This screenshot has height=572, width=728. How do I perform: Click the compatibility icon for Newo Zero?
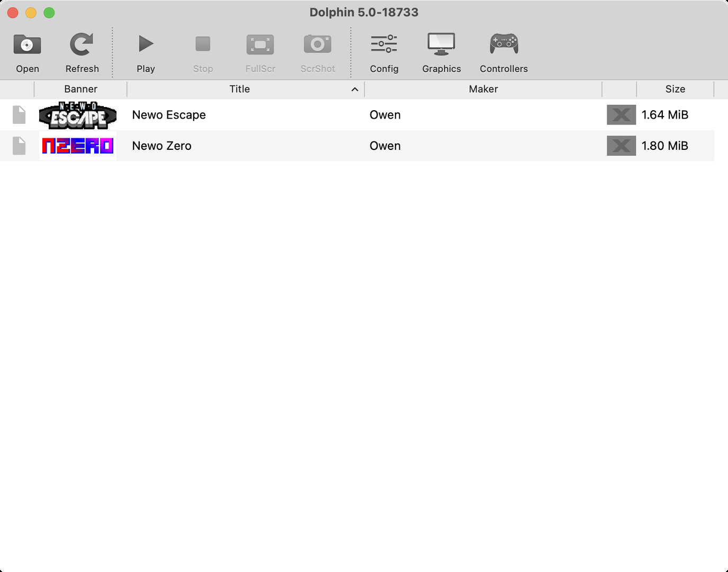(x=621, y=146)
